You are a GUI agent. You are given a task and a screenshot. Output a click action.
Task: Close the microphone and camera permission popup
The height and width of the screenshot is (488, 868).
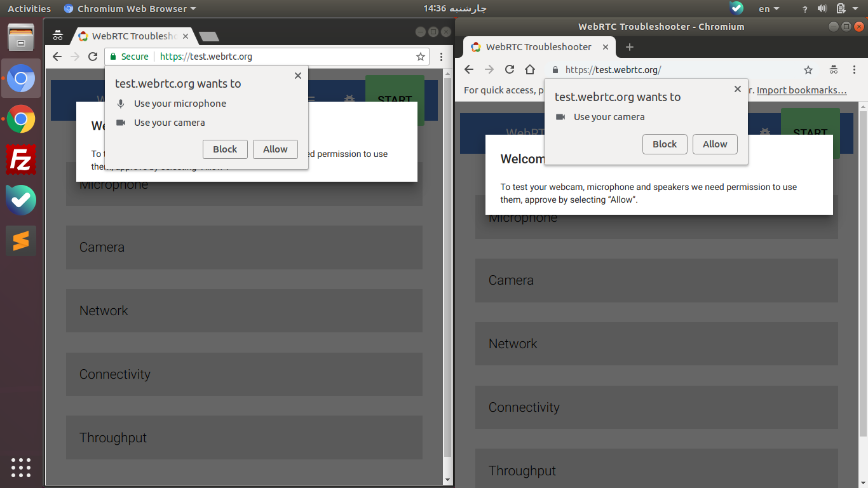[297, 76]
